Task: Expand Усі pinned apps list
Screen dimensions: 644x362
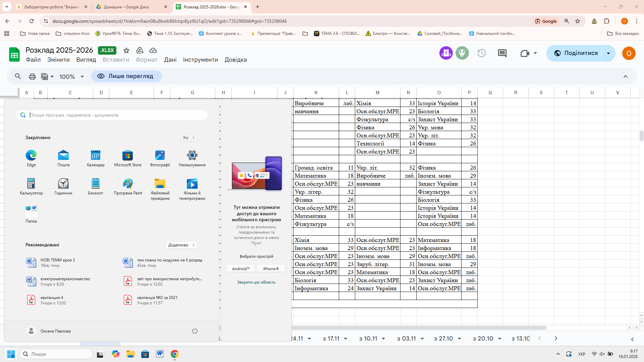Action: coord(189,138)
